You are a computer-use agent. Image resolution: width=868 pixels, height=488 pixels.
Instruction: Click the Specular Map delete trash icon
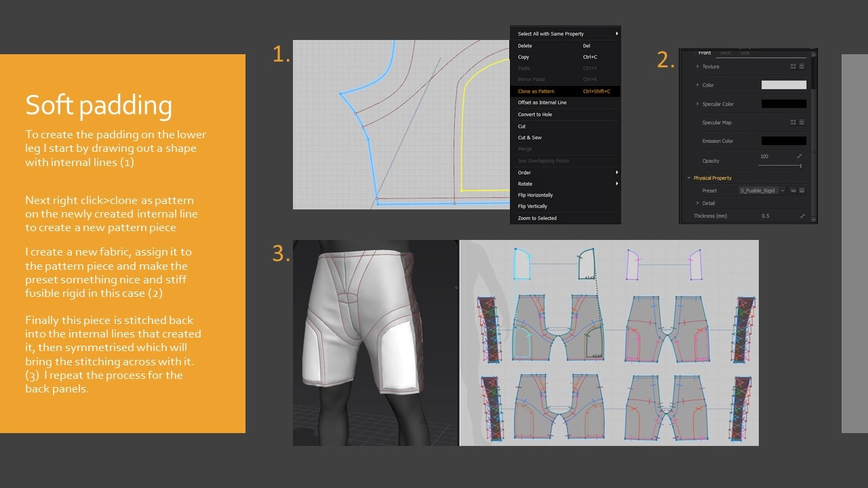pyautogui.click(x=802, y=122)
